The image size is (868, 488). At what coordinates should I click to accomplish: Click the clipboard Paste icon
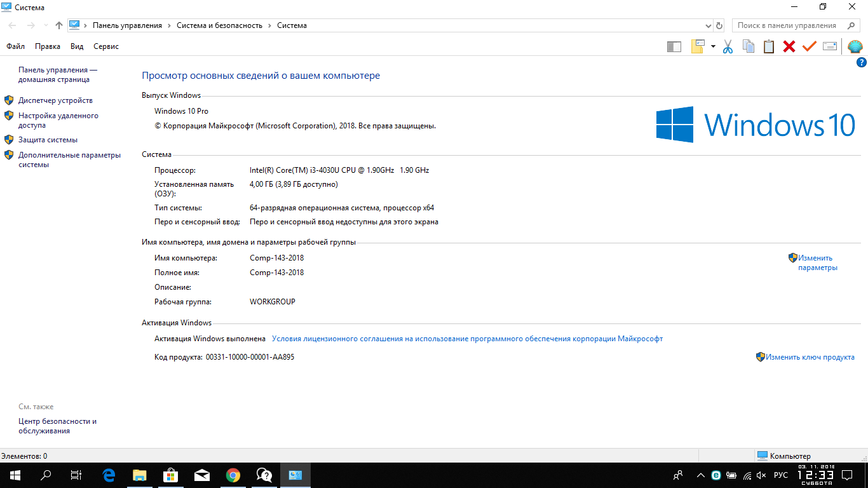[769, 46]
